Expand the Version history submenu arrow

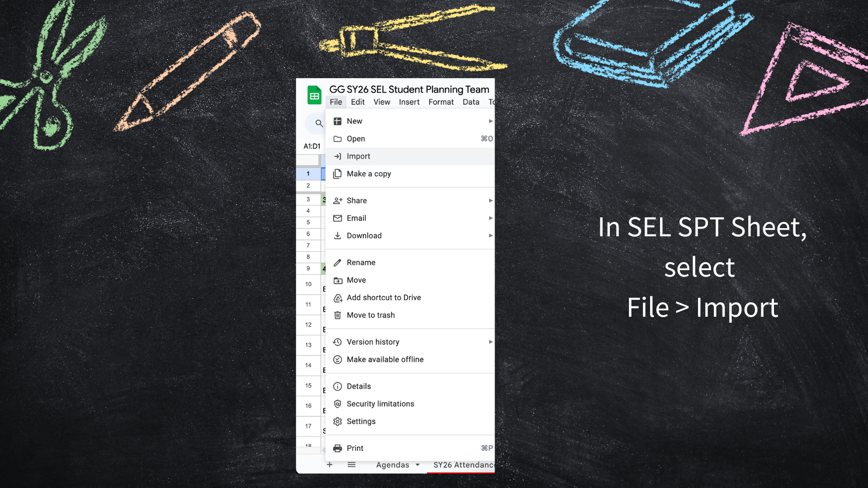491,342
